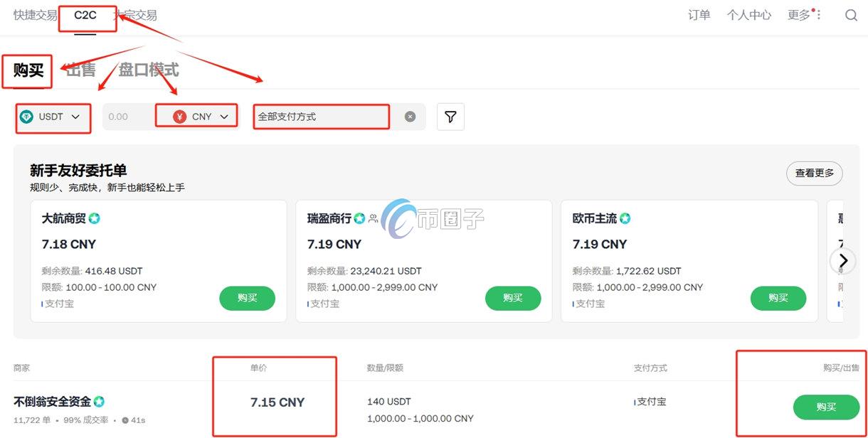Switch to the 出售 tab
868x438 pixels.
(x=80, y=70)
